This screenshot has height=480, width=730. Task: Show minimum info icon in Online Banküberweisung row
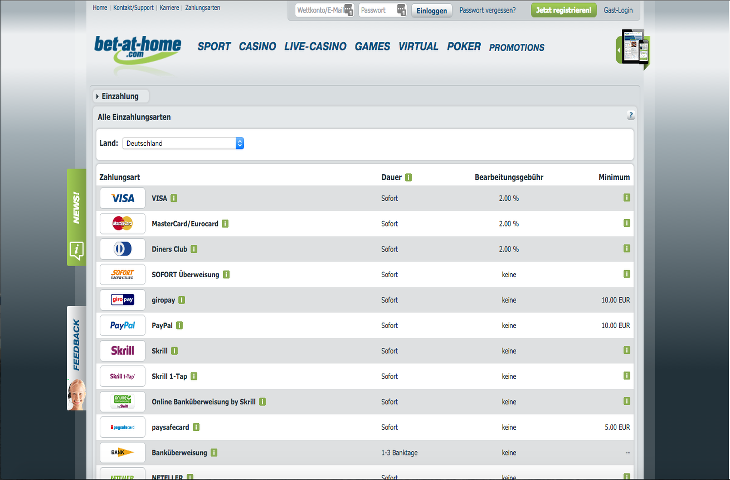click(x=627, y=401)
